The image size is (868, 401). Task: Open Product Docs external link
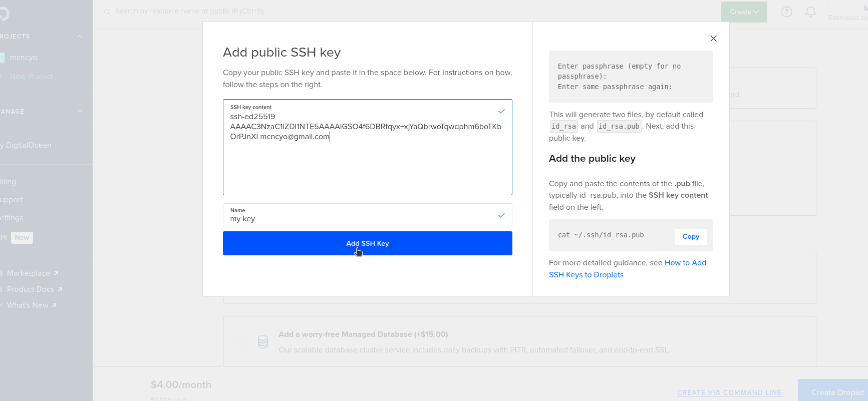(x=31, y=289)
